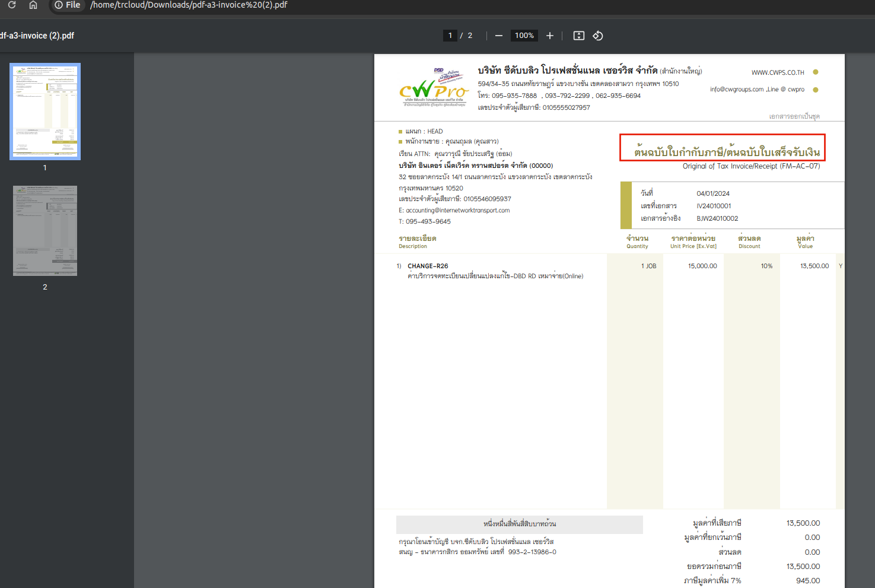Open the File site-info indicator

(x=67, y=5)
